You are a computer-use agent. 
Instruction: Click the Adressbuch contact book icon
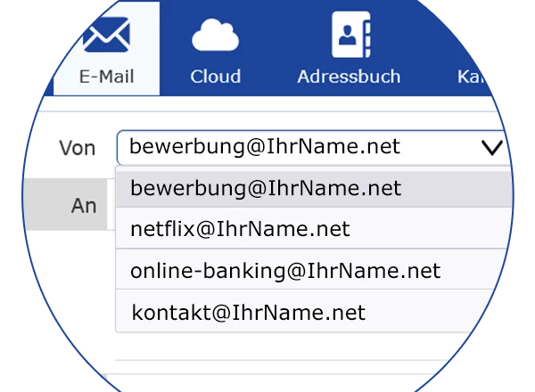[x=349, y=35]
